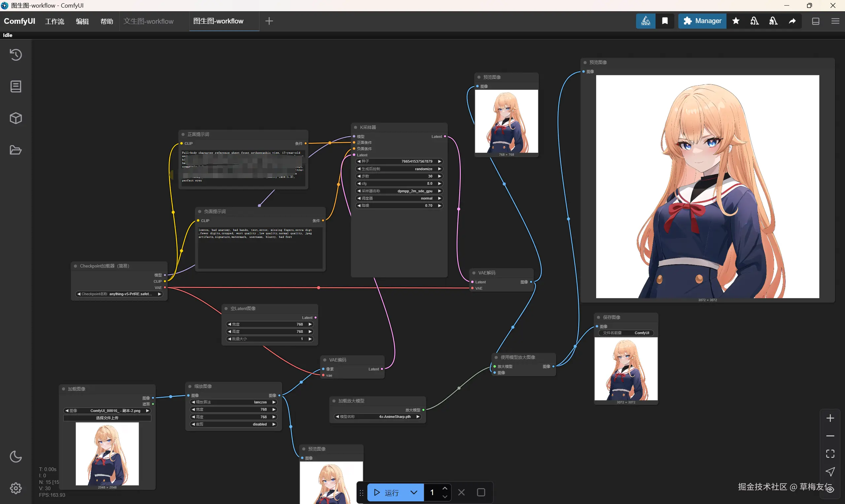
Task: Open the 工作流 menu
Action: click(55, 21)
